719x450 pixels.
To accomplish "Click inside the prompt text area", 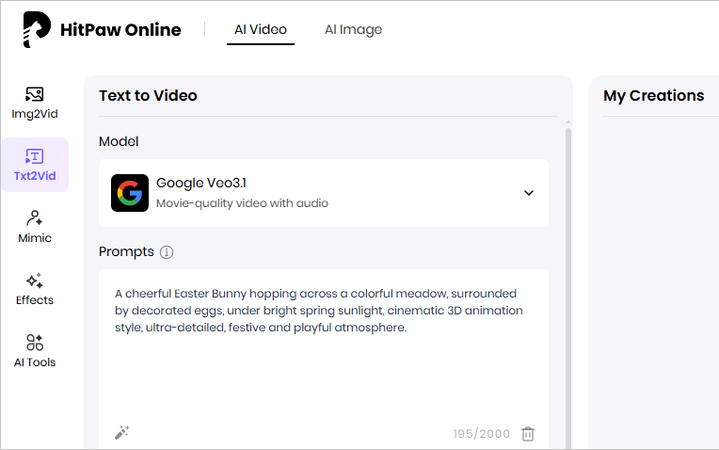I will pyautogui.click(x=324, y=359).
